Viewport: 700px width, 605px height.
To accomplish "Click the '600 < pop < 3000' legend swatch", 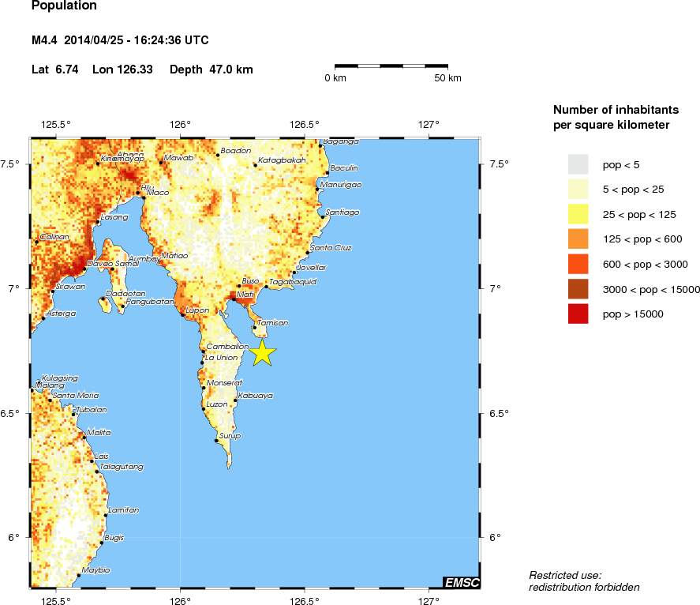I will [578, 264].
